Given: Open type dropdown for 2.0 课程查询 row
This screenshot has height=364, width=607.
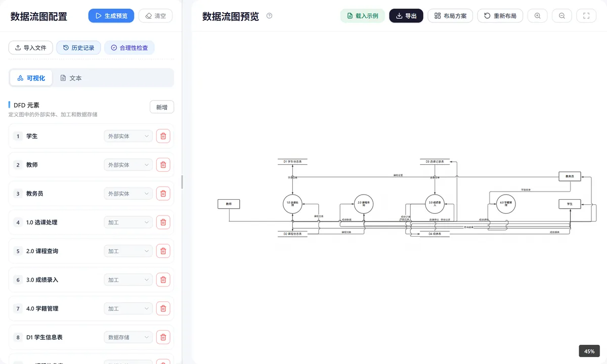Looking at the screenshot, I should click(128, 251).
